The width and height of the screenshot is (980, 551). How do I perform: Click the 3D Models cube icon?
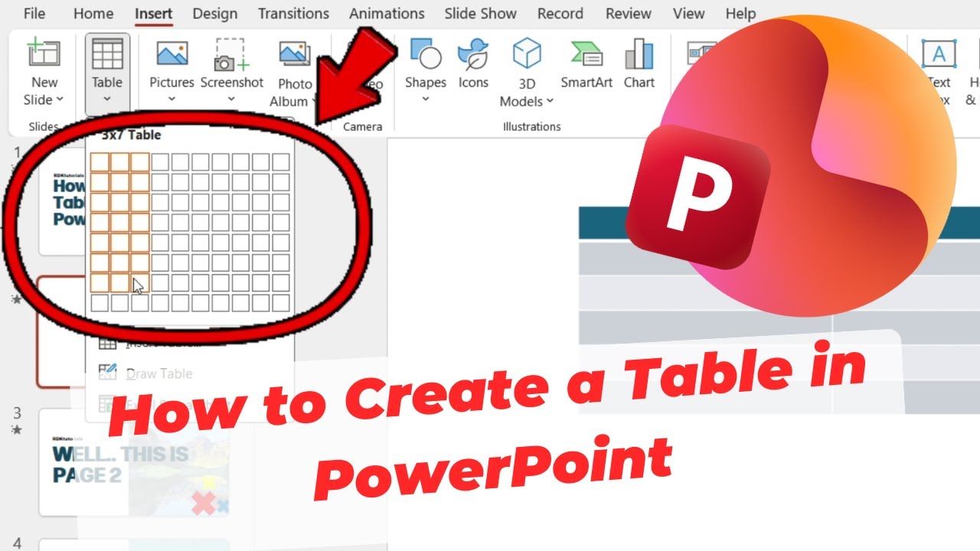coord(527,54)
